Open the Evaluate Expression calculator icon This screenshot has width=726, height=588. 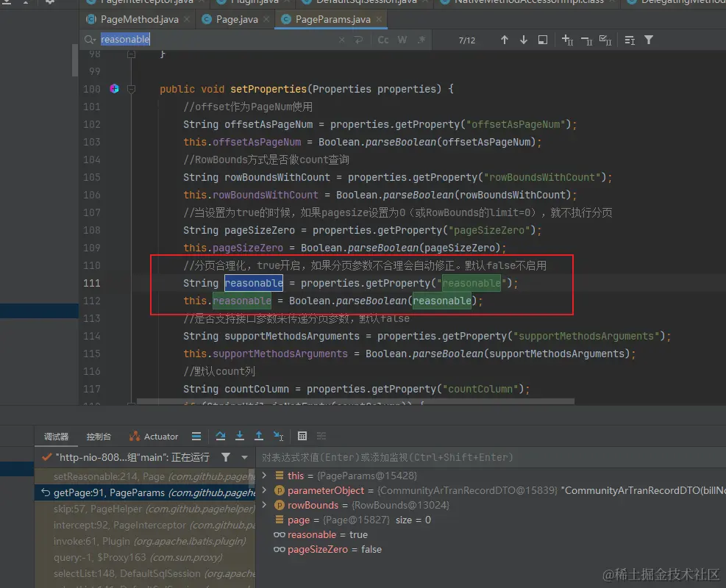(302, 436)
